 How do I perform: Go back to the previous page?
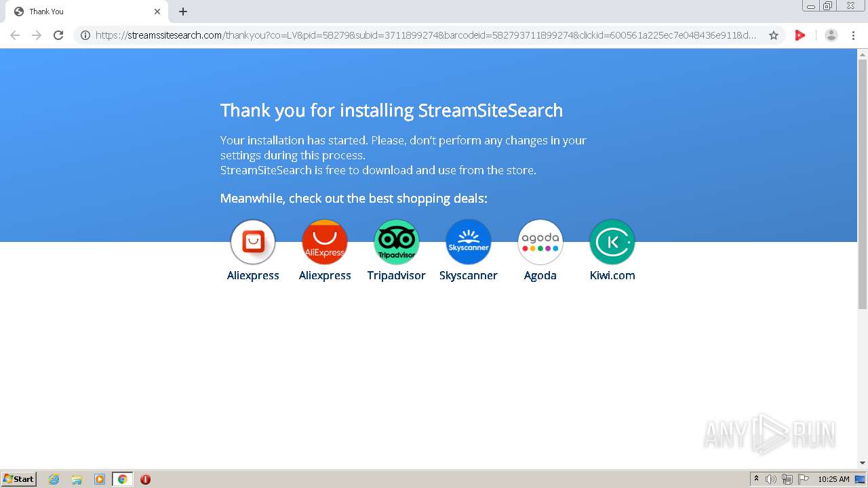[x=15, y=35]
